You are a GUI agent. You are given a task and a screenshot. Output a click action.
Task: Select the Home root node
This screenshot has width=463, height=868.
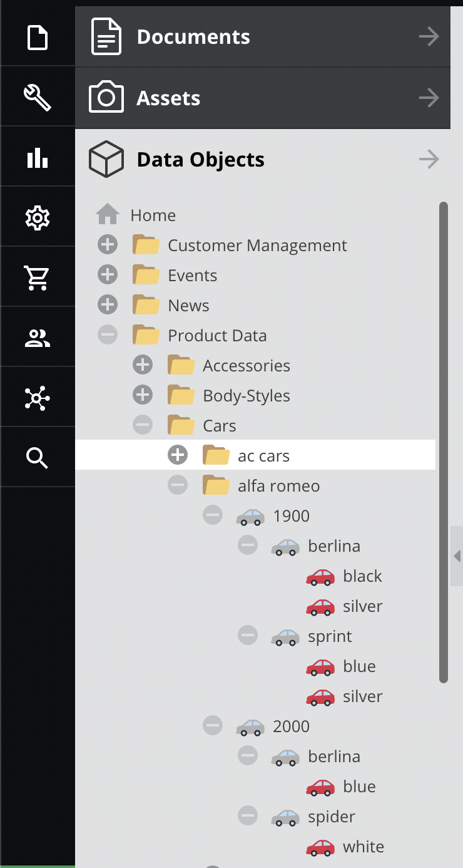(153, 215)
